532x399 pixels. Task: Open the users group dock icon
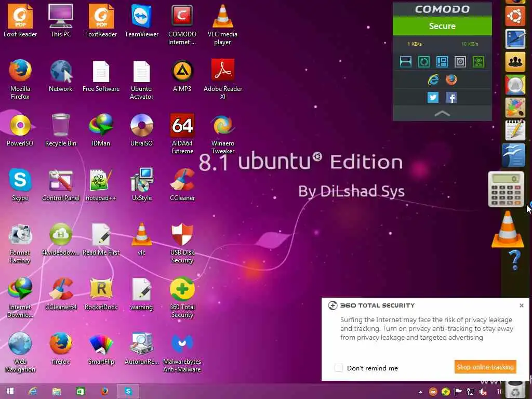[515, 61]
